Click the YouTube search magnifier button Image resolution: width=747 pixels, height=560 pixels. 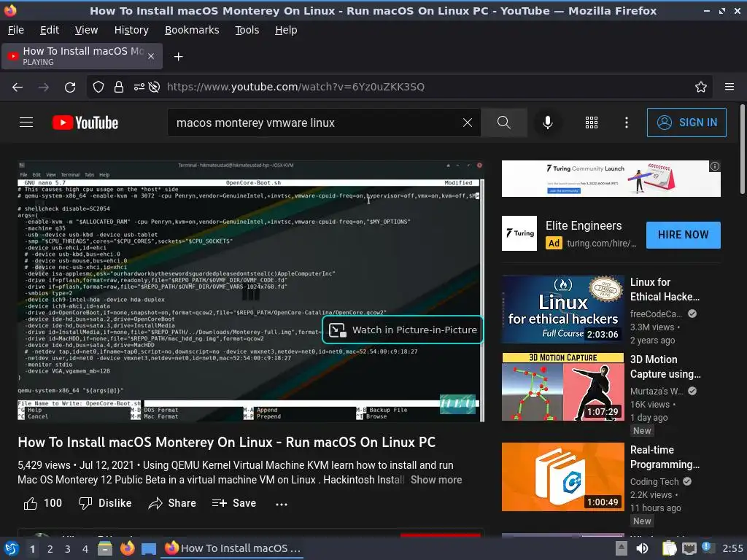503,122
